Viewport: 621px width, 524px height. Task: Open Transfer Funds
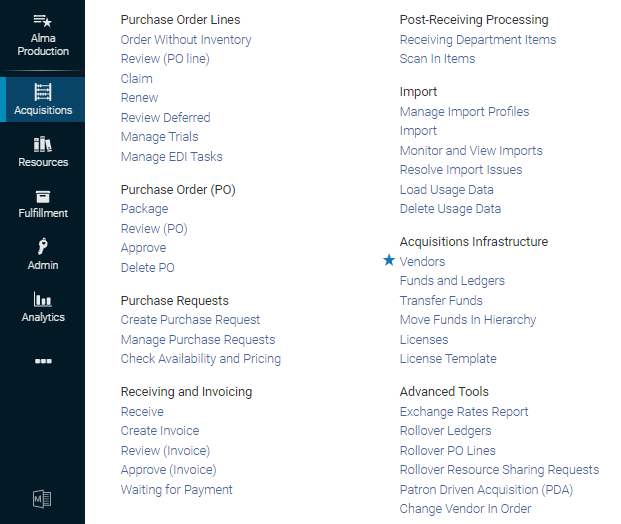441,301
